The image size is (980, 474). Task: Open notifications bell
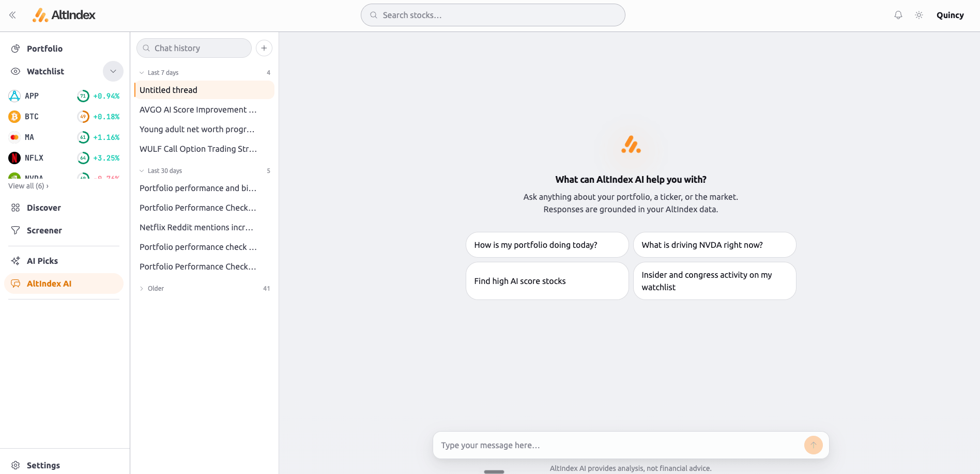898,15
